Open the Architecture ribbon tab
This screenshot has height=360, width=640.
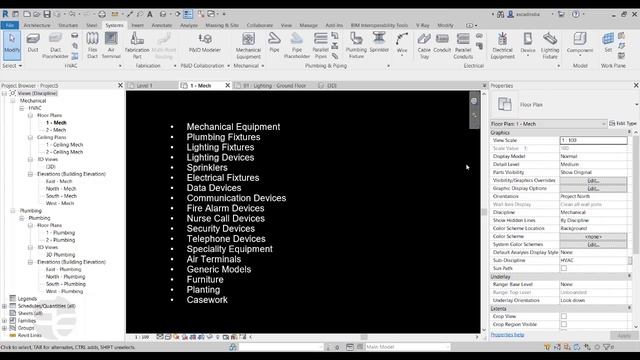[37, 25]
